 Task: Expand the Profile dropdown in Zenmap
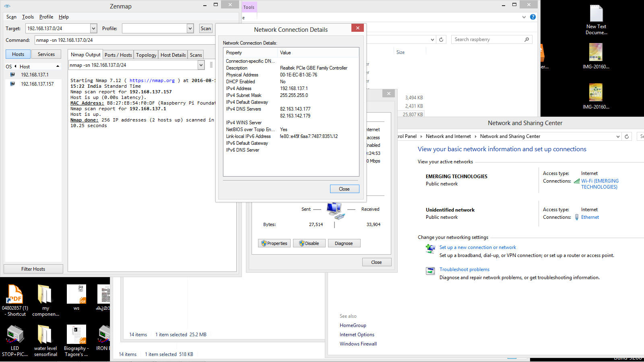190,28
